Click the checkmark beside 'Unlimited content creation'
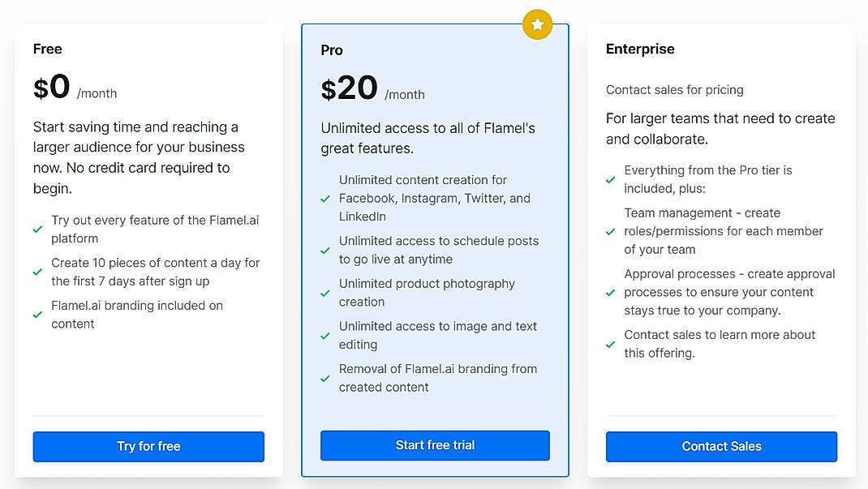The image size is (868, 489). 325,197
